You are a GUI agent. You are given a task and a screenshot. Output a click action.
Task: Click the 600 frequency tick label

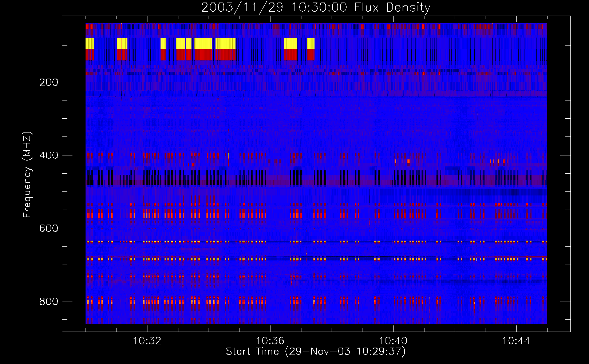click(49, 228)
